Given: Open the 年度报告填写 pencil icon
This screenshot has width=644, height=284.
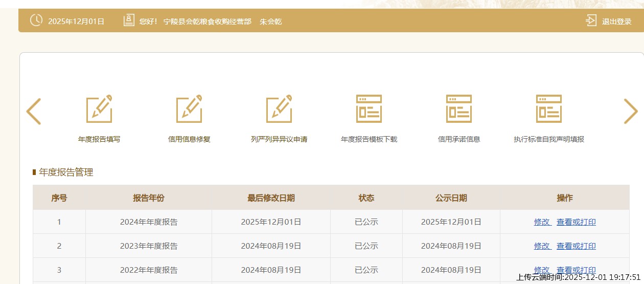Looking at the screenshot, I should pyautogui.click(x=99, y=109).
